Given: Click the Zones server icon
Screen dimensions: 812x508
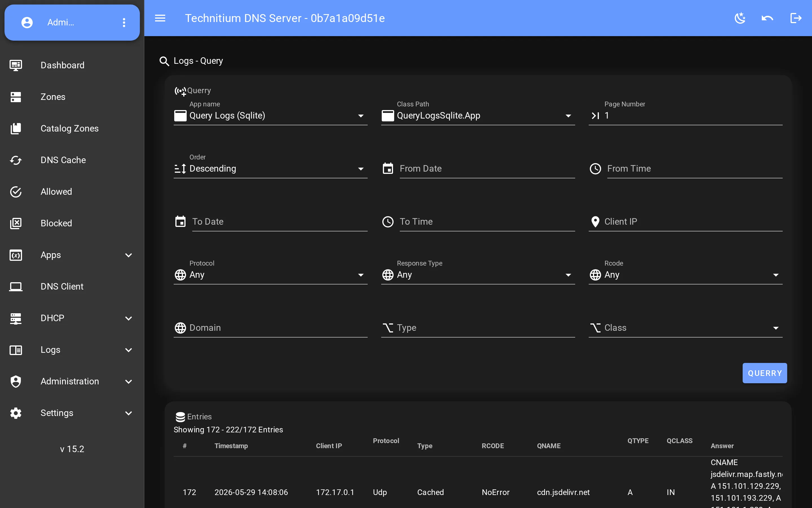Looking at the screenshot, I should click(16, 97).
